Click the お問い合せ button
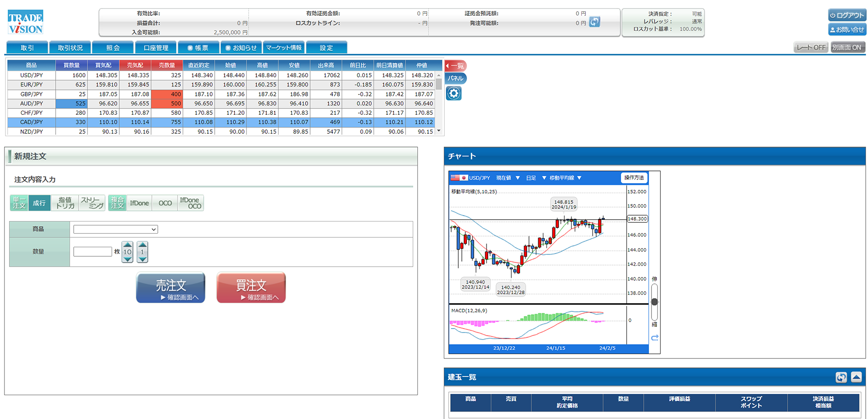Image resolution: width=868 pixels, height=419 pixels. click(x=847, y=30)
